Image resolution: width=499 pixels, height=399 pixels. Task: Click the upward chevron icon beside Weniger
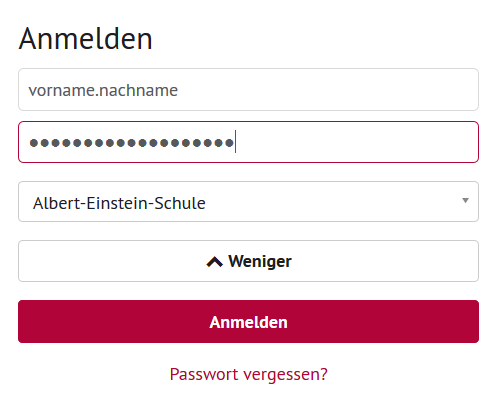pos(214,262)
